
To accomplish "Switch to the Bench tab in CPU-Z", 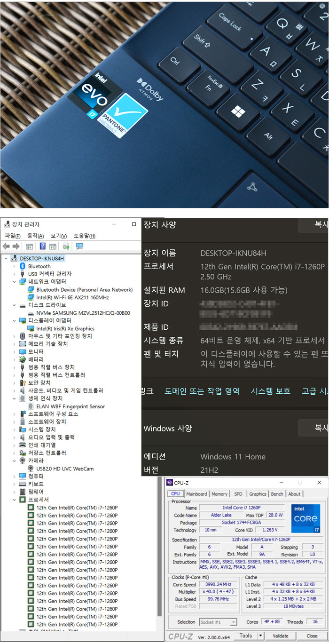I will (x=277, y=494).
